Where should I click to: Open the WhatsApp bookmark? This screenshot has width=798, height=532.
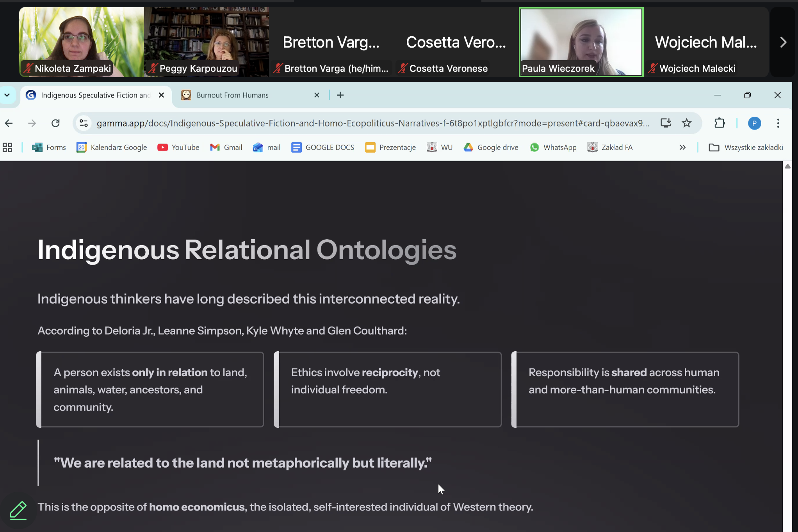[x=553, y=148]
